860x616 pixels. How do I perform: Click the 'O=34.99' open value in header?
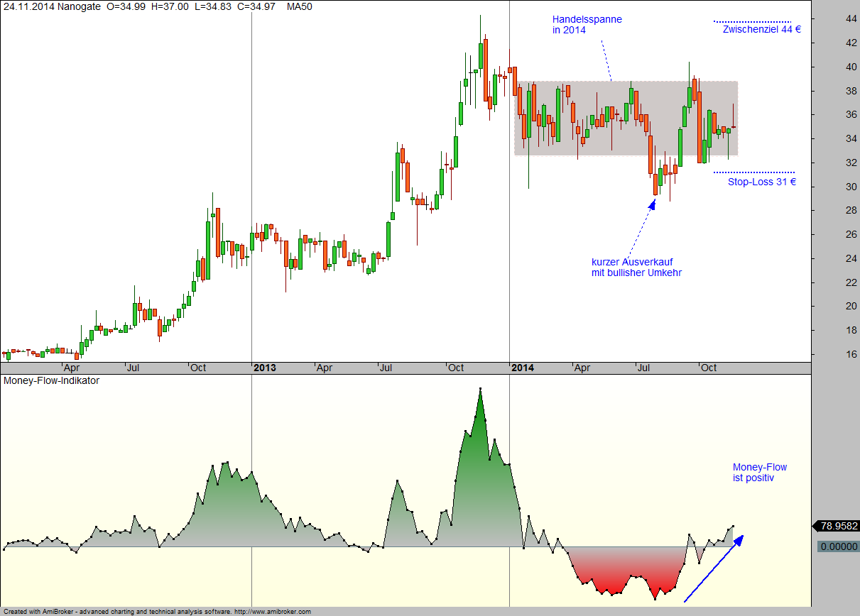[x=125, y=6]
